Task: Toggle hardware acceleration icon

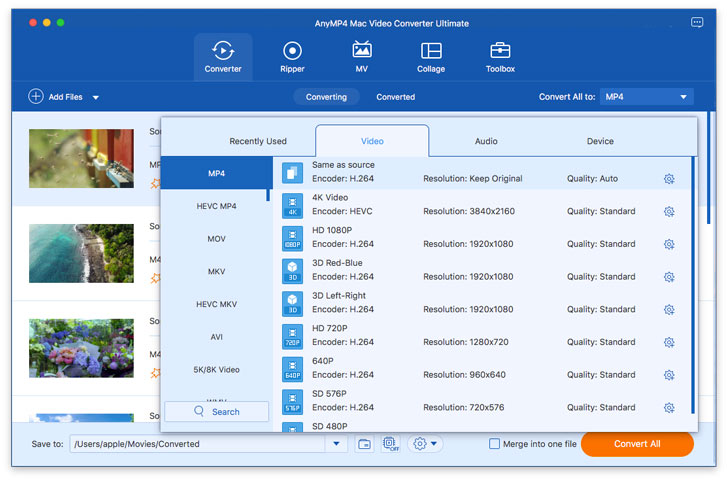Action: [x=390, y=444]
